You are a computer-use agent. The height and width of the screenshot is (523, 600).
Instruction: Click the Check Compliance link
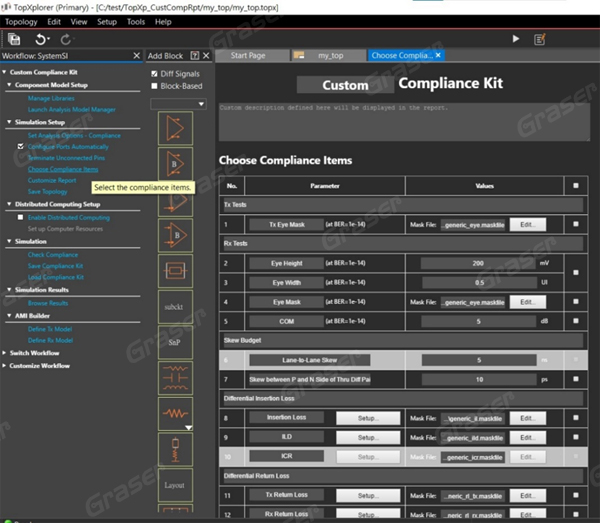53,255
